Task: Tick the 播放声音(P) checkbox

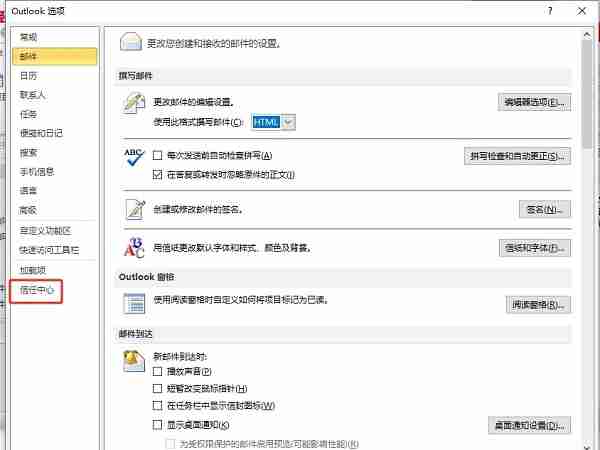Action: coord(157,371)
